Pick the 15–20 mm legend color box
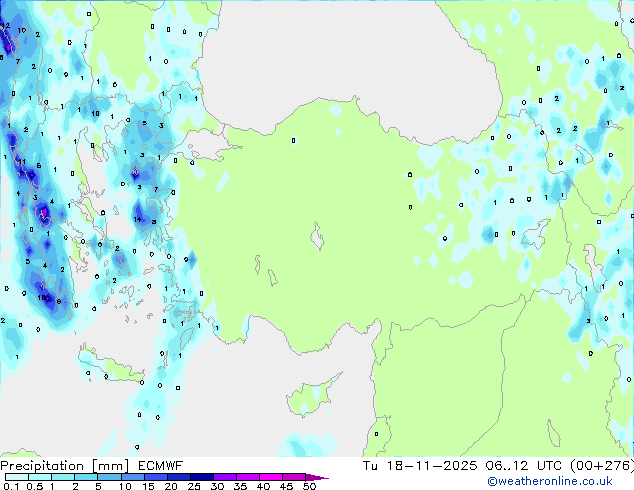 (155, 477)
